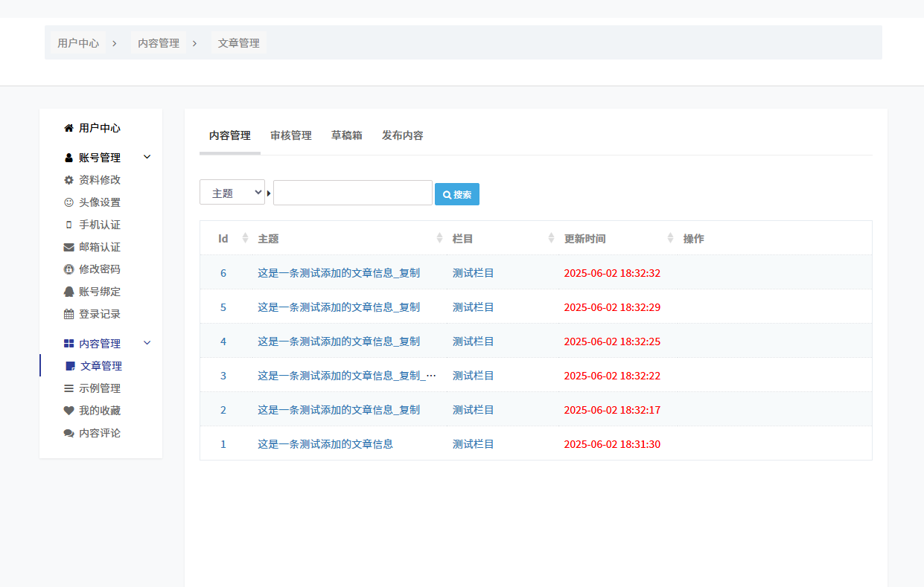
Task: Switch to the 审核管理 tab
Action: (x=291, y=135)
